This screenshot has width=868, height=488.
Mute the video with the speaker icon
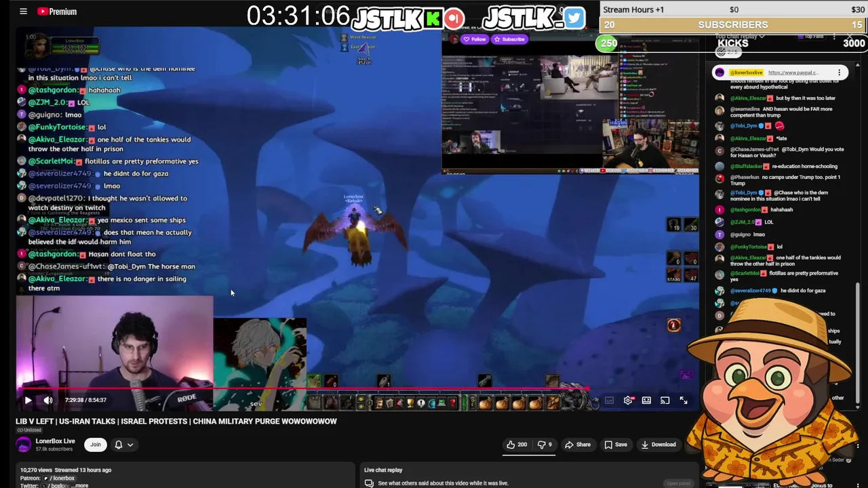tap(48, 400)
